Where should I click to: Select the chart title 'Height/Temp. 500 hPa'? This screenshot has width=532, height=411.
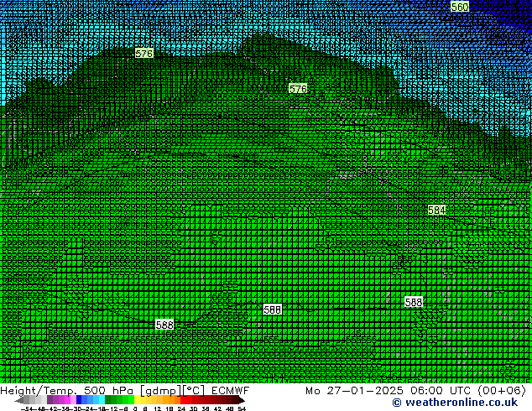click(67, 391)
